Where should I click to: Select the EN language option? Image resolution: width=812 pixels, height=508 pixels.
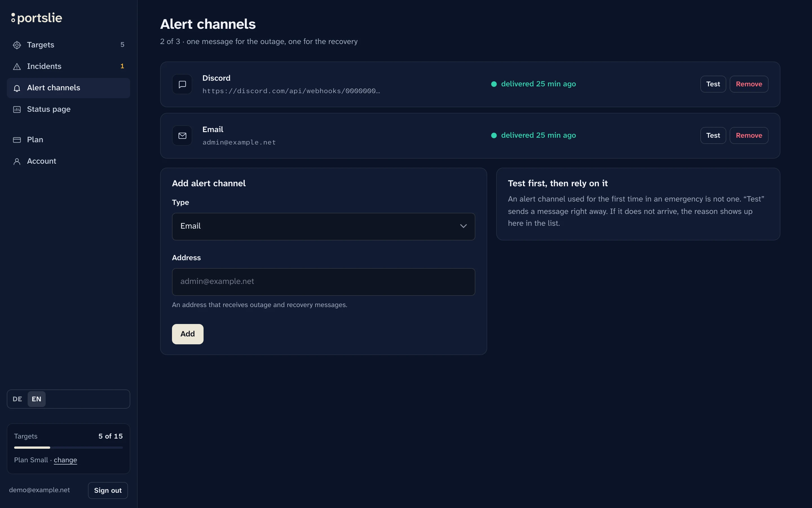click(x=37, y=399)
